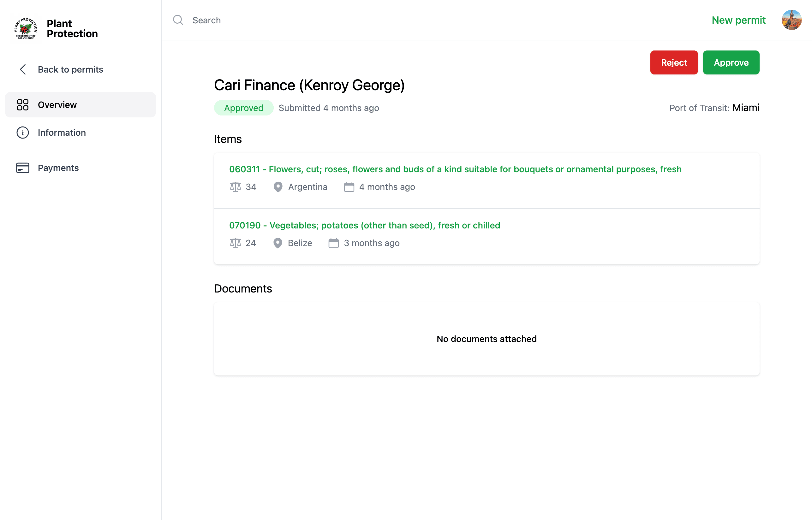
Task: Open item 060311 cut roses flowers
Action: click(455, 169)
